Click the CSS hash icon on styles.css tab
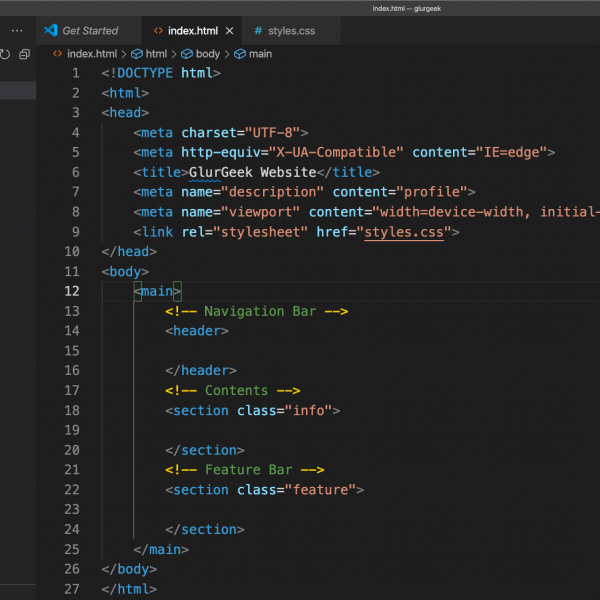The height and width of the screenshot is (600, 600). (x=258, y=31)
